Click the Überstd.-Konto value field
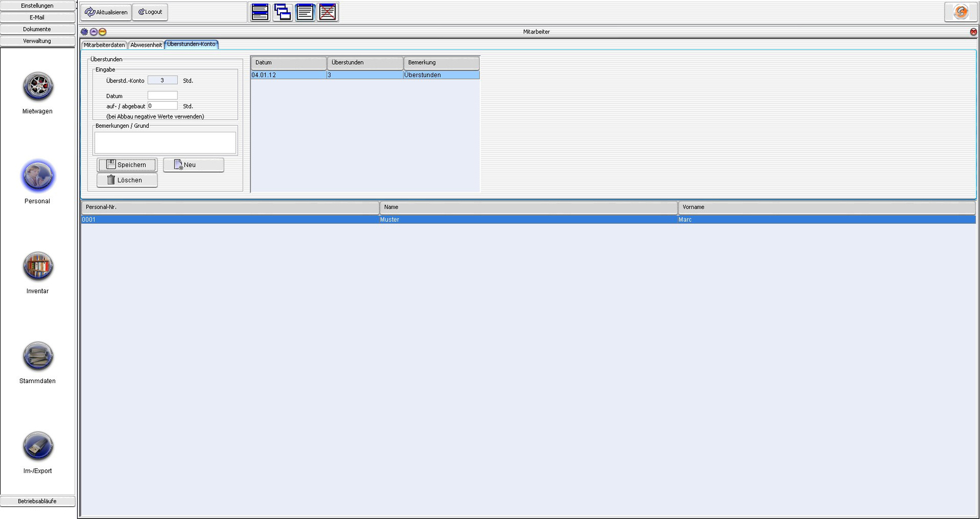980x519 pixels. pyautogui.click(x=162, y=80)
